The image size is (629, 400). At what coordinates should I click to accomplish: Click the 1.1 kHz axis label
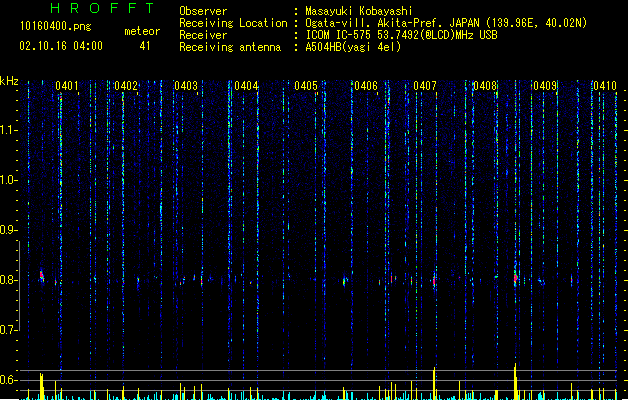(9, 130)
